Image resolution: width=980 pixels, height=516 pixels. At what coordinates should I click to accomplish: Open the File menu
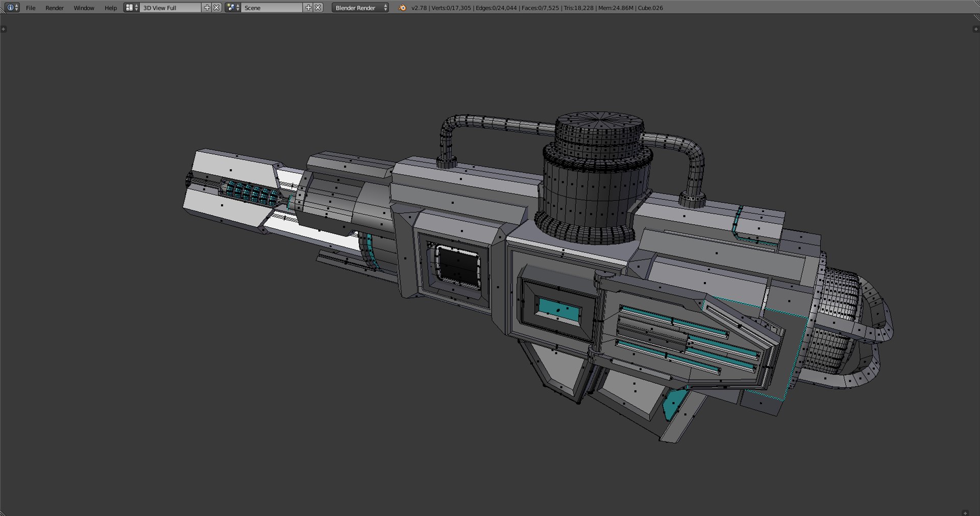click(x=31, y=8)
